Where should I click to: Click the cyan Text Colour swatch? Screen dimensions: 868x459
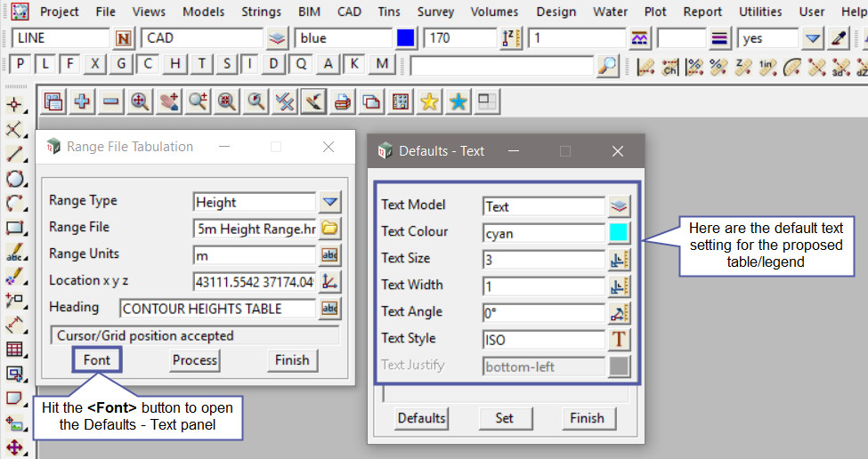(619, 232)
